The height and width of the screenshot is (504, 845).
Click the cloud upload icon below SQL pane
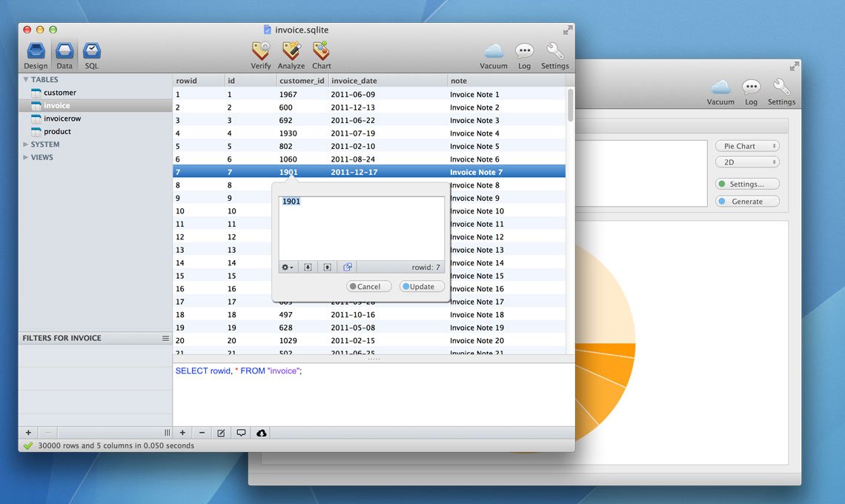coord(262,433)
